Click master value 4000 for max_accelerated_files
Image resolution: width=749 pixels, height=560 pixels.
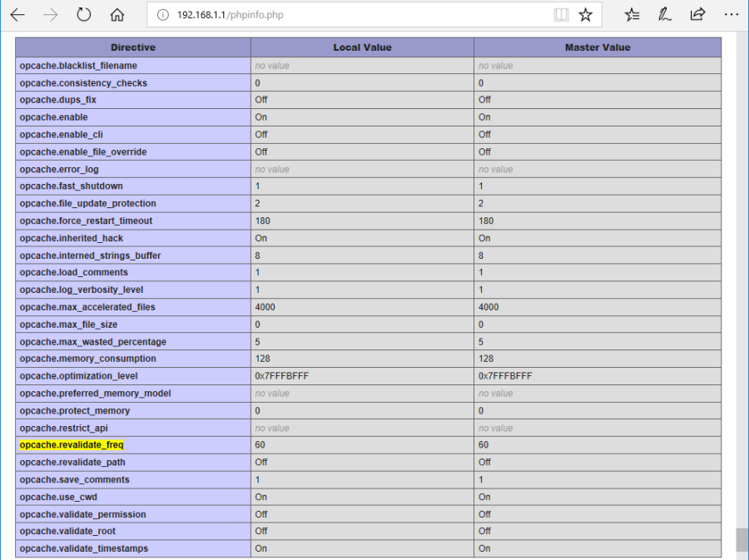pos(489,307)
